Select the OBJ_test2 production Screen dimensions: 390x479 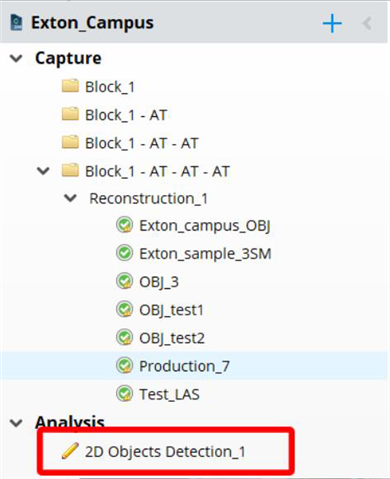(x=172, y=338)
